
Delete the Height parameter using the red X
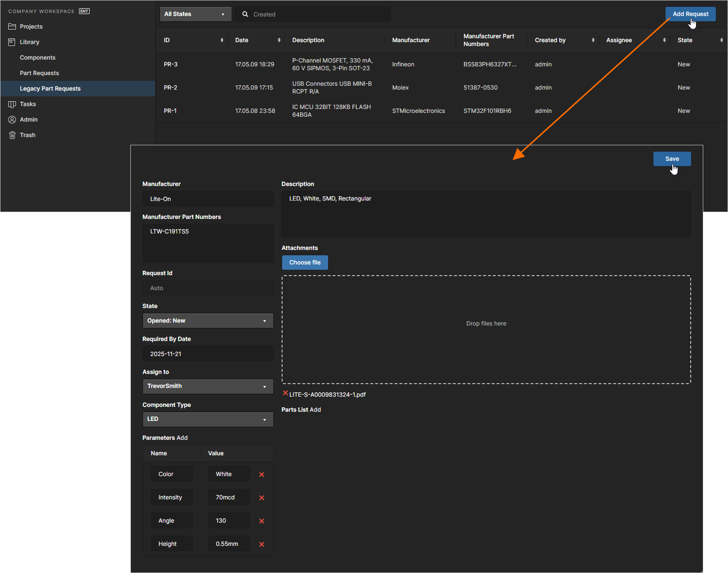(262, 544)
